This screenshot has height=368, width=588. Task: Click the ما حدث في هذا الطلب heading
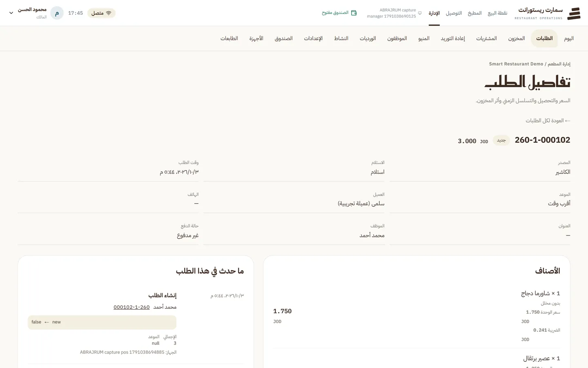(210, 271)
